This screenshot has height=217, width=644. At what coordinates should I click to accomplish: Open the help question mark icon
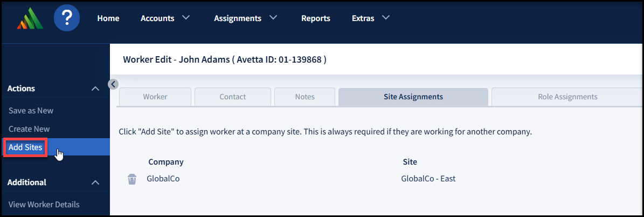[67, 18]
